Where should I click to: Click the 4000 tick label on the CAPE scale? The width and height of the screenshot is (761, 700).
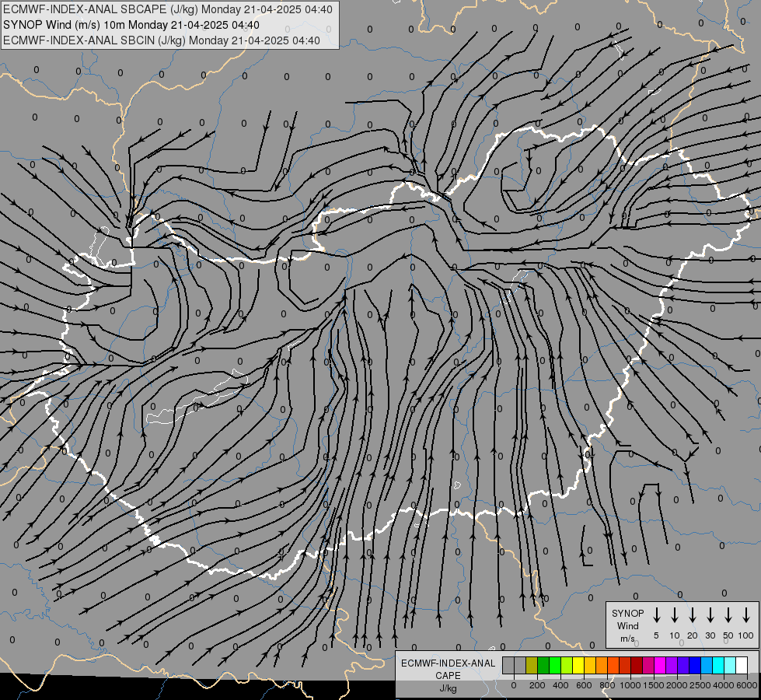click(x=724, y=685)
